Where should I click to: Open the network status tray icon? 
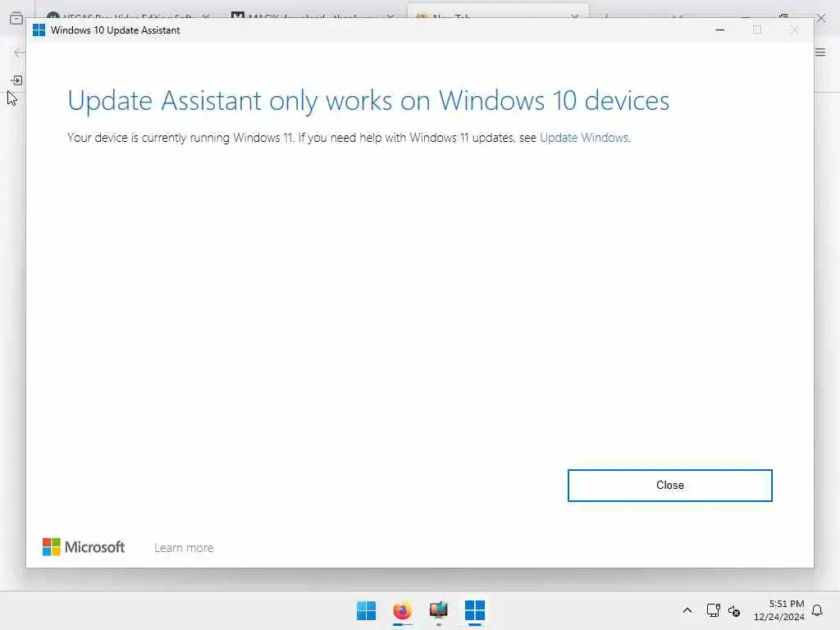point(713,610)
